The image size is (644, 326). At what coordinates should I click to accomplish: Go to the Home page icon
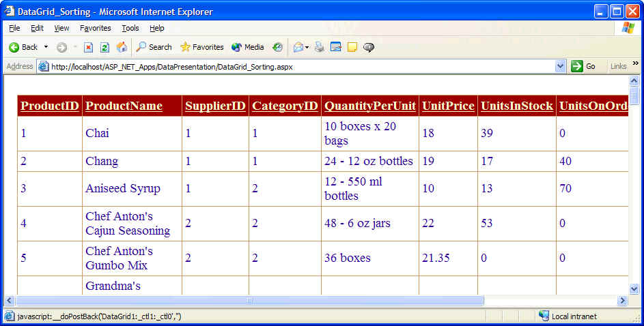(x=122, y=47)
